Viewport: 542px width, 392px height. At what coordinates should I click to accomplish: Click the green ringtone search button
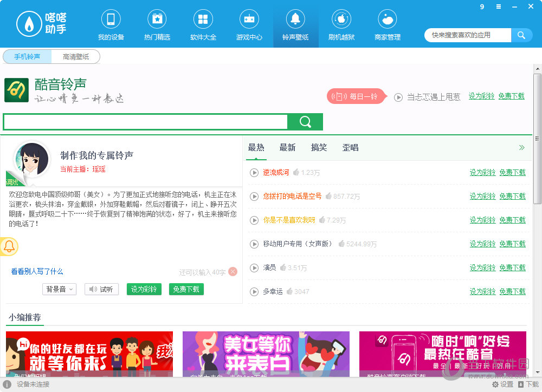305,122
